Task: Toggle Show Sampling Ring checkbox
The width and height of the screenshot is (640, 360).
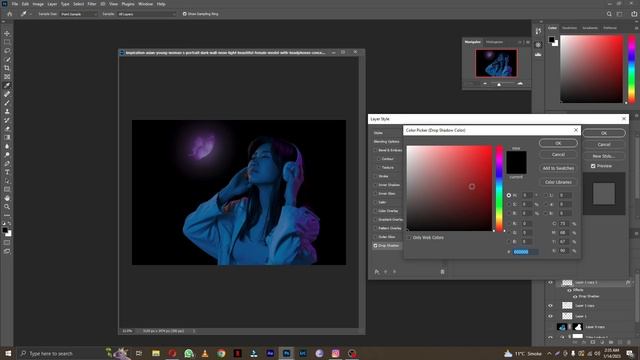Action: point(184,14)
